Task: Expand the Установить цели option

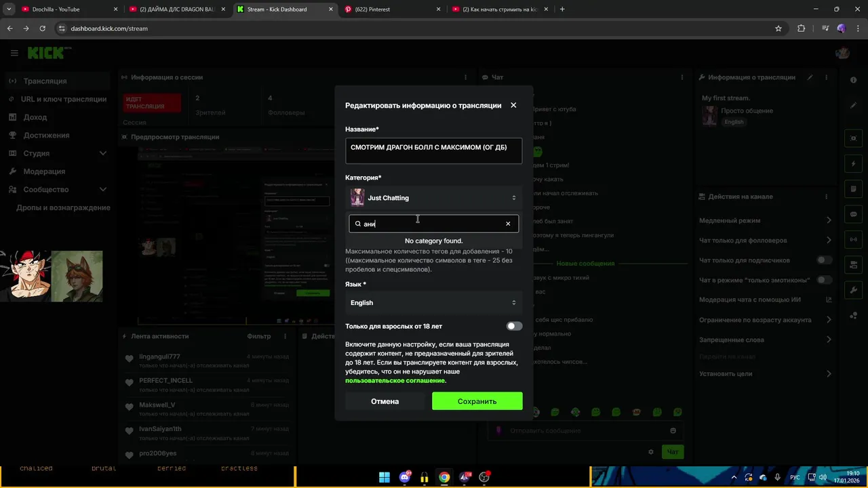Action: (766, 373)
